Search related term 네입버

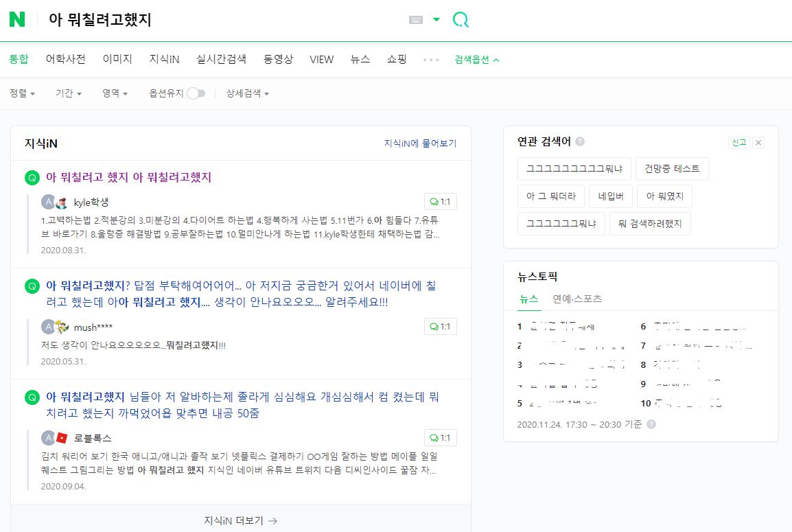pos(611,196)
